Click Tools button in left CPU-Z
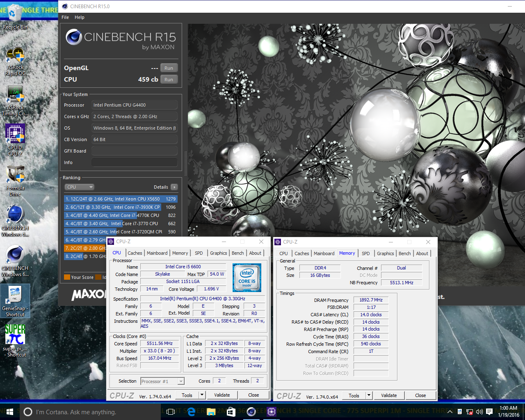The width and height of the screenshot is (525, 420). coord(187,395)
